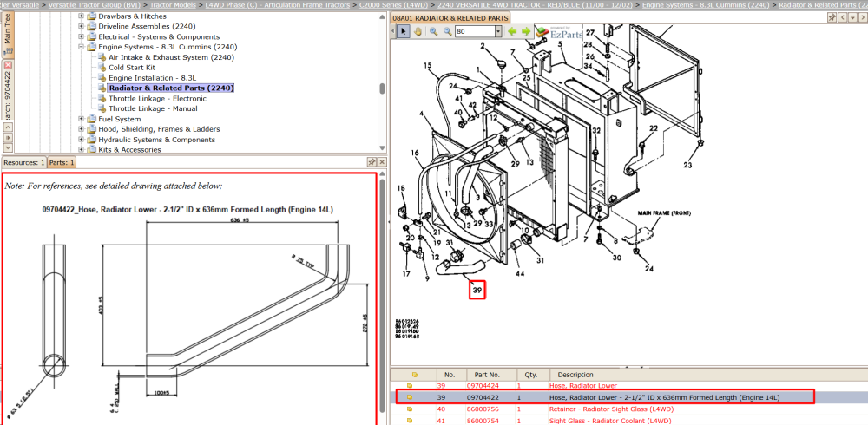Sort parts list by Part No. column
Image resolution: width=868 pixels, height=425 pixels.
(x=492, y=375)
